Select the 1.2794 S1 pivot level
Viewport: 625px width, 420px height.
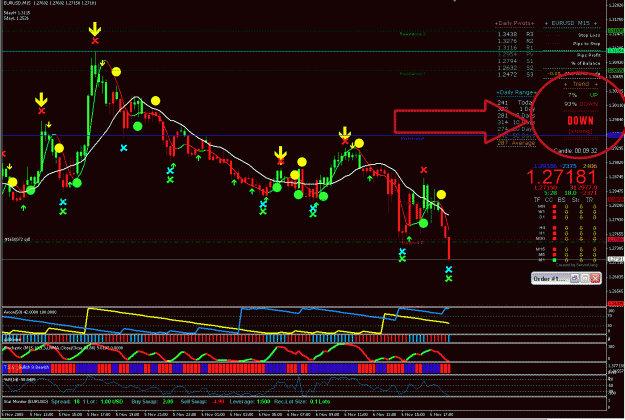pyautogui.click(x=515, y=61)
